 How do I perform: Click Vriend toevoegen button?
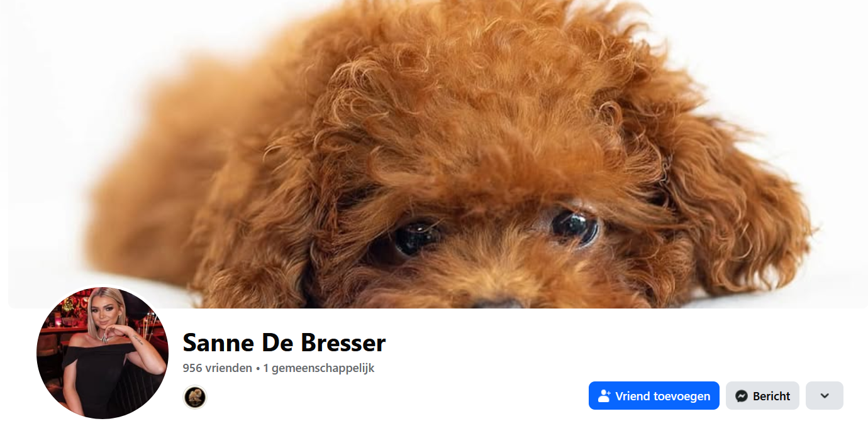click(x=654, y=396)
